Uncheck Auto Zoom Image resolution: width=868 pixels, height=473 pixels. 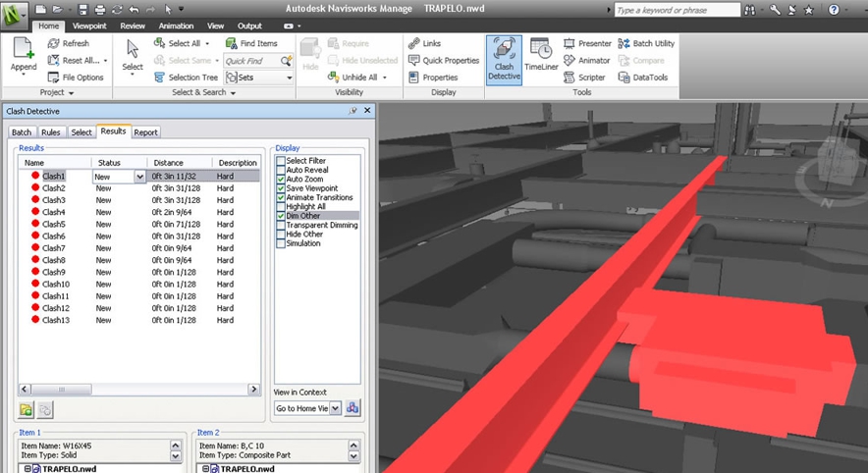[281, 180]
